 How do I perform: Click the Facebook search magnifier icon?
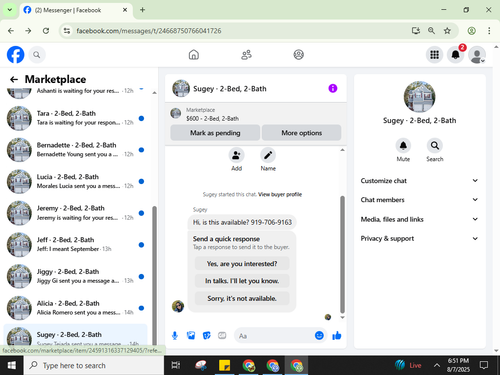pos(37,55)
